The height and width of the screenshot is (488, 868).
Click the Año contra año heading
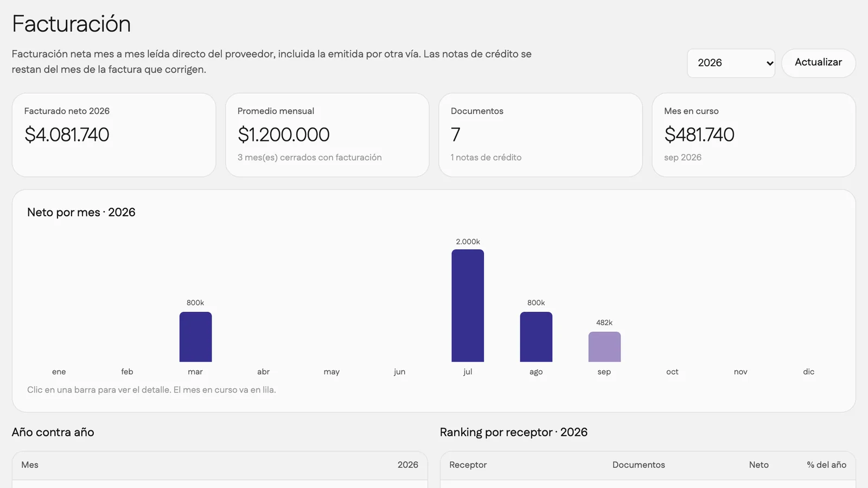pos(53,432)
